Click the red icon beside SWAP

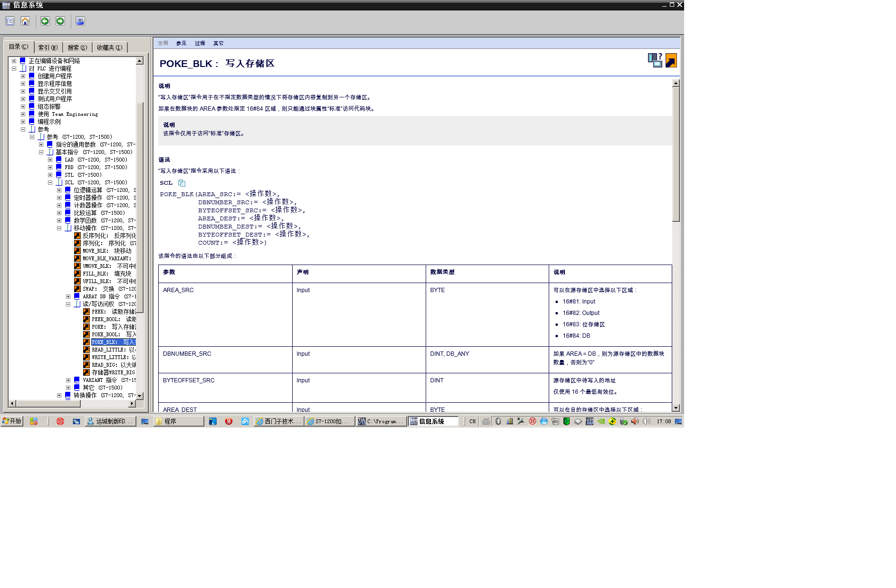(77, 289)
